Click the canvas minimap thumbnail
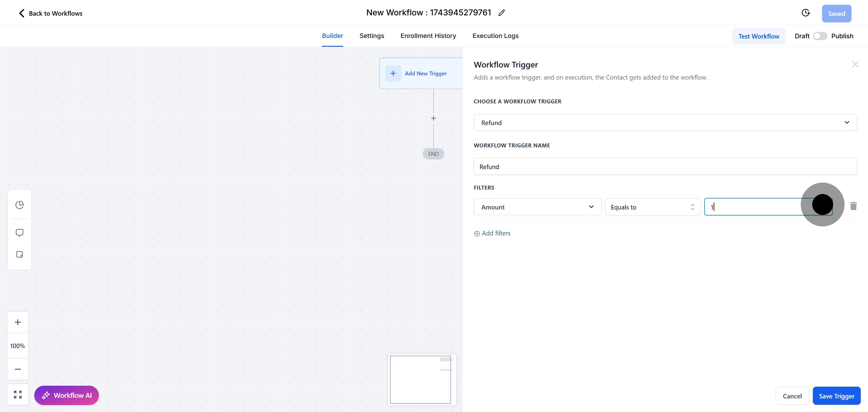This screenshot has height=412, width=868. pos(420,379)
